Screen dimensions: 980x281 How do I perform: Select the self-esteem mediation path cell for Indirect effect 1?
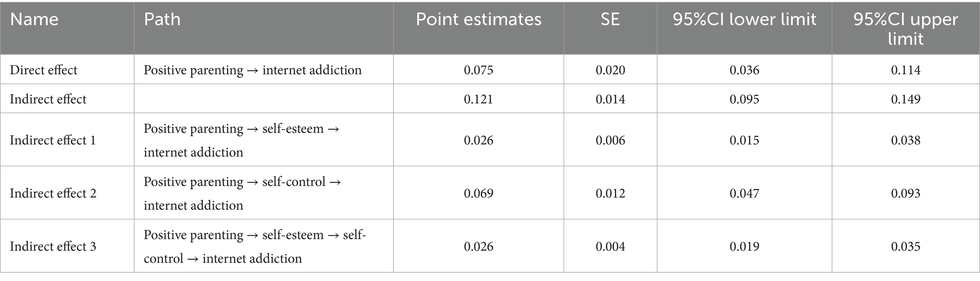(242, 140)
